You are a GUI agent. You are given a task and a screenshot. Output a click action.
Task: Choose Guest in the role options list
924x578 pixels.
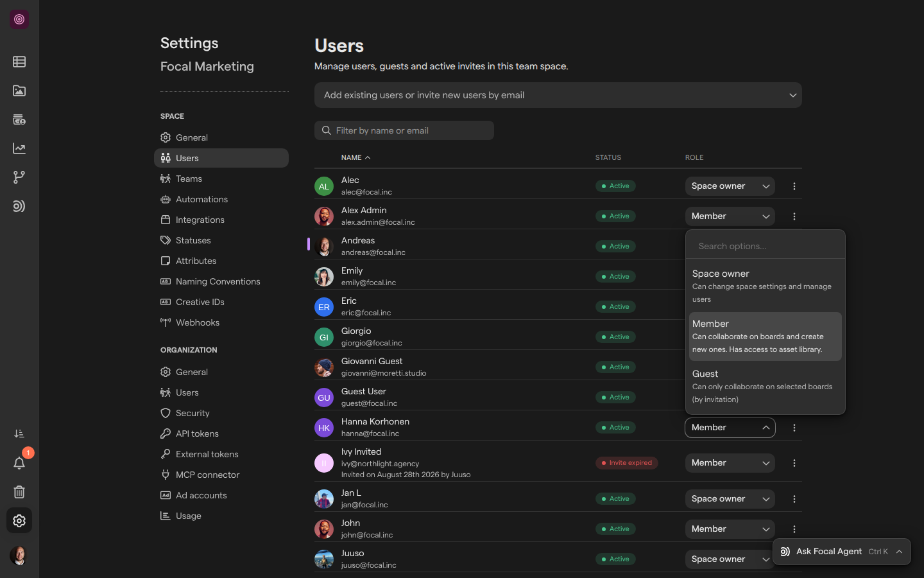(766, 387)
